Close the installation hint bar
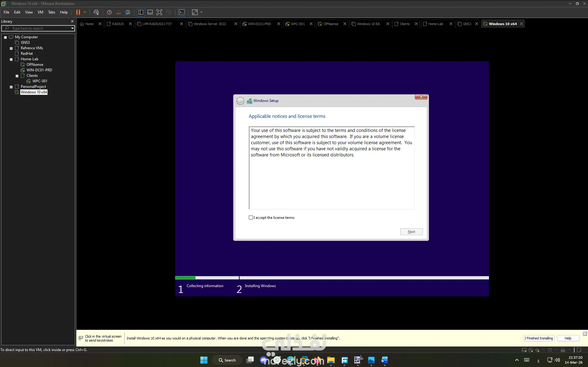The width and height of the screenshot is (588, 367). (x=585, y=334)
